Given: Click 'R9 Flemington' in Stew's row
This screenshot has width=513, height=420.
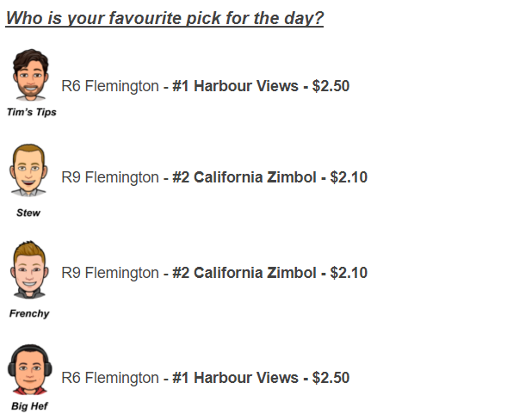Looking at the screenshot, I should [x=110, y=177].
